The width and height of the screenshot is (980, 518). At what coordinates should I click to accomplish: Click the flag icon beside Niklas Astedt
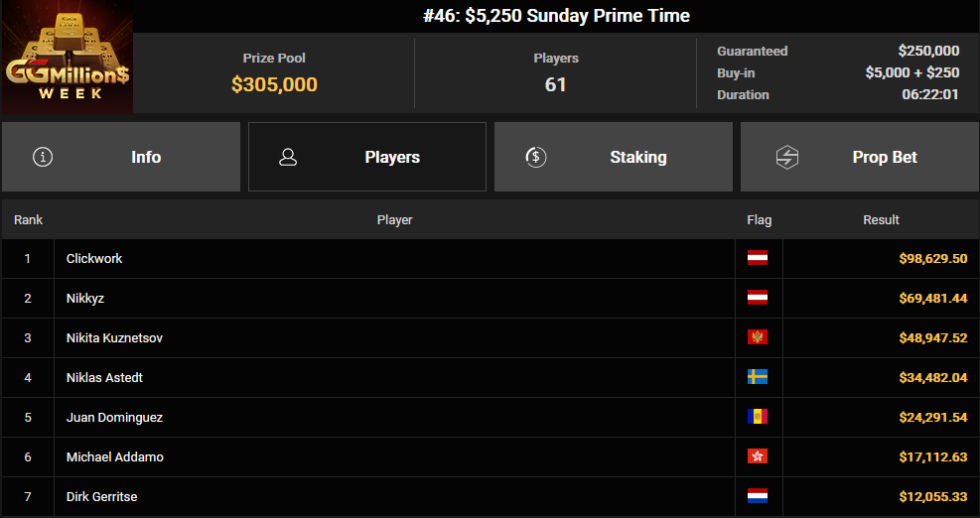click(758, 377)
